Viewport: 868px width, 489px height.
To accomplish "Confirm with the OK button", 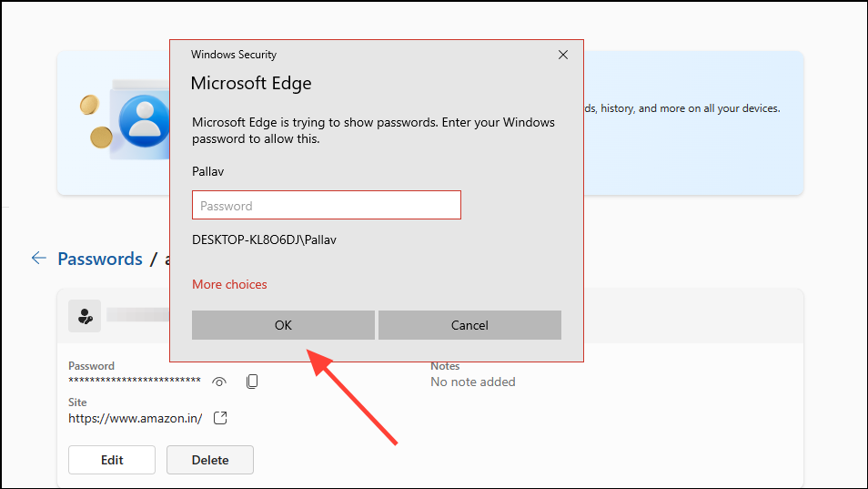I will pyautogui.click(x=283, y=325).
